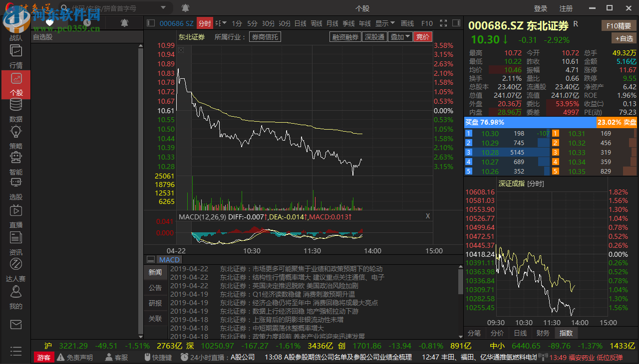Switch to the 公告 announcements tab

pyautogui.click(x=155, y=287)
